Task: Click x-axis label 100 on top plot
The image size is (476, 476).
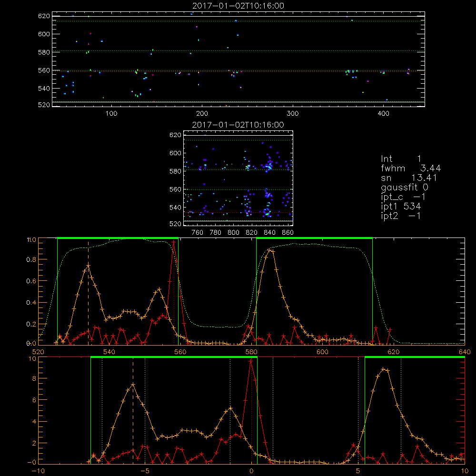Action: 111,114
